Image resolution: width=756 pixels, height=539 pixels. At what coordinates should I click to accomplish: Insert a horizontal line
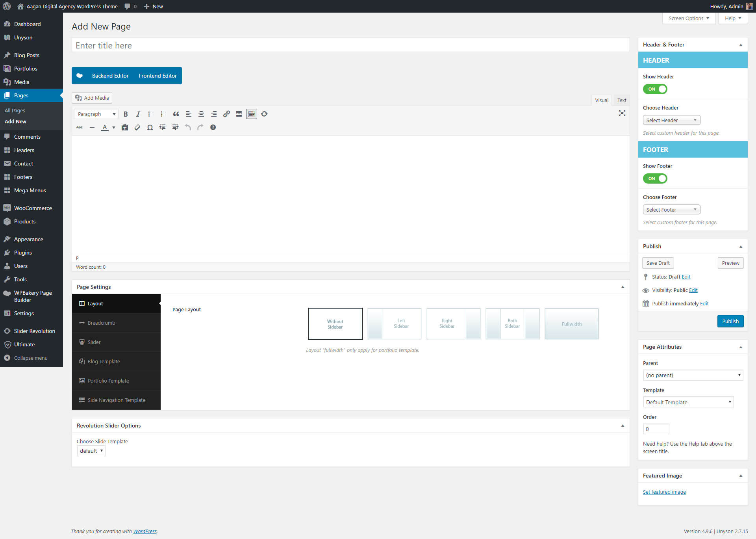(x=92, y=127)
